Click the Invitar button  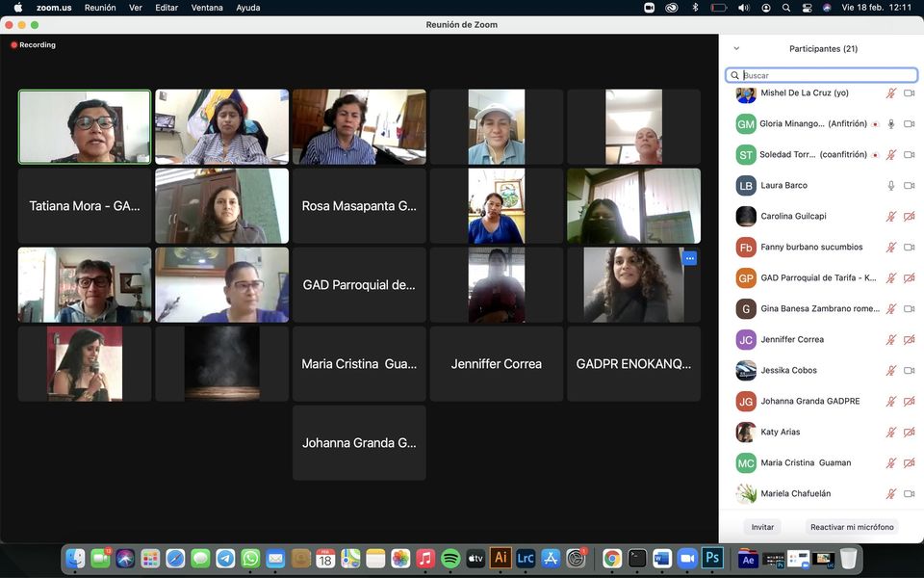point(762,527)
